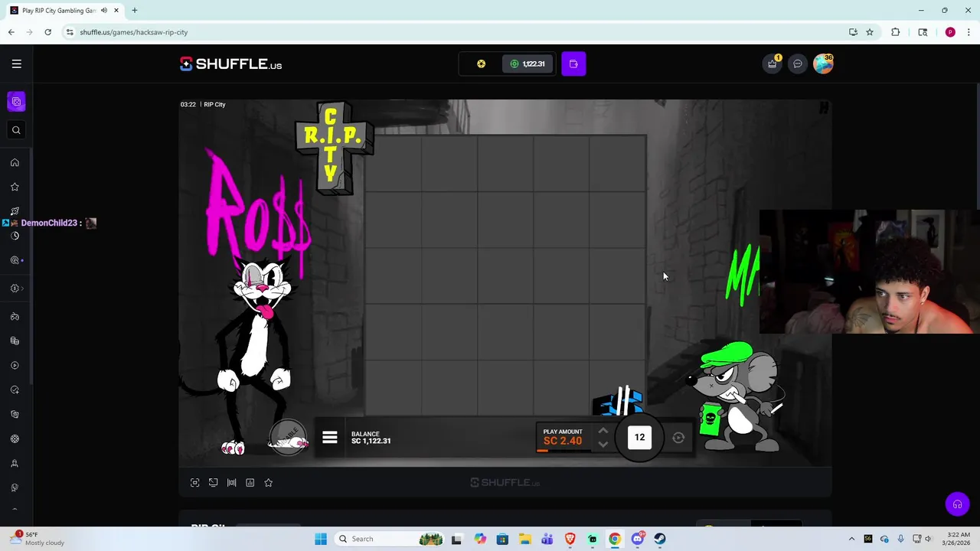
Task: Click the spin button showing 12
Action: click(639, 438)
